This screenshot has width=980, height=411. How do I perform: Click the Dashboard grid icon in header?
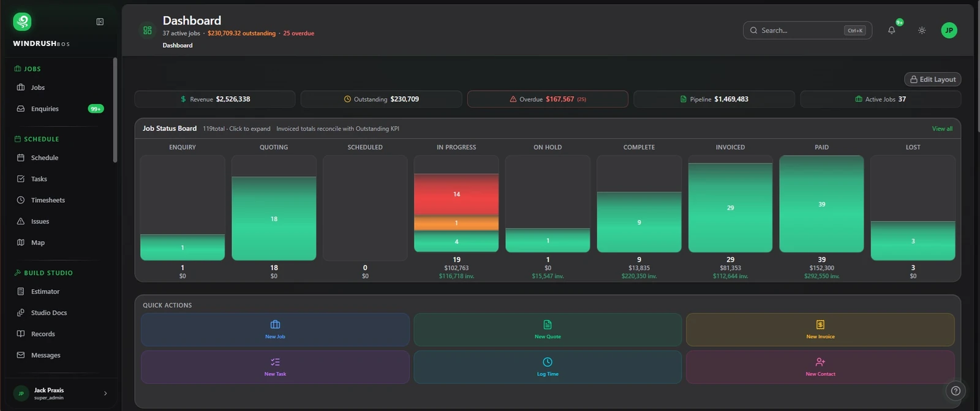(148, 30)
